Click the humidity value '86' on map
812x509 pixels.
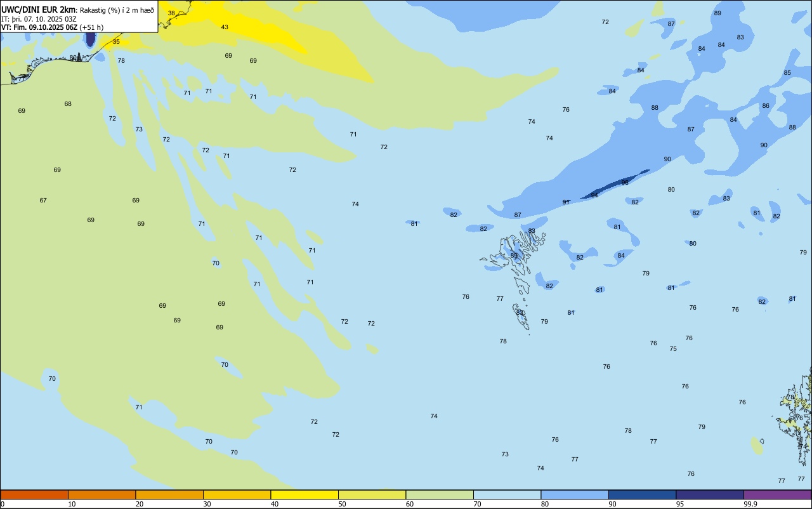coord(766,105)
